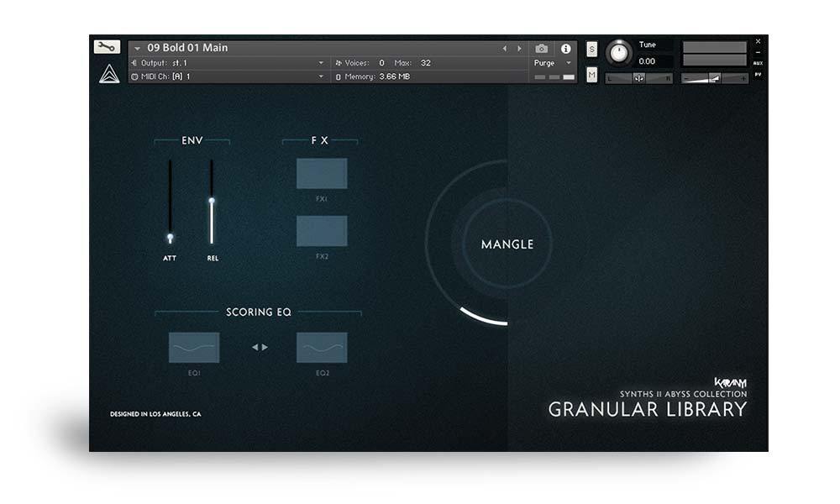Click the ATT attack slider
The height and width of the screenshot is (504, 840).
171,238
